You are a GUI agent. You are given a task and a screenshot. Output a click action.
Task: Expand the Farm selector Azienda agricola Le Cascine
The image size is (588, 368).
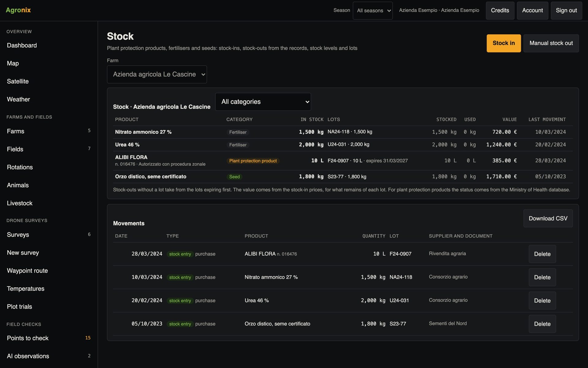coord(157,74)
